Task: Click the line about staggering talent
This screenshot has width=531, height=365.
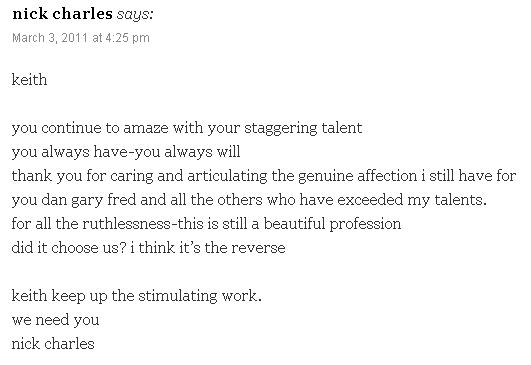Action: click(x=187, y=129)
